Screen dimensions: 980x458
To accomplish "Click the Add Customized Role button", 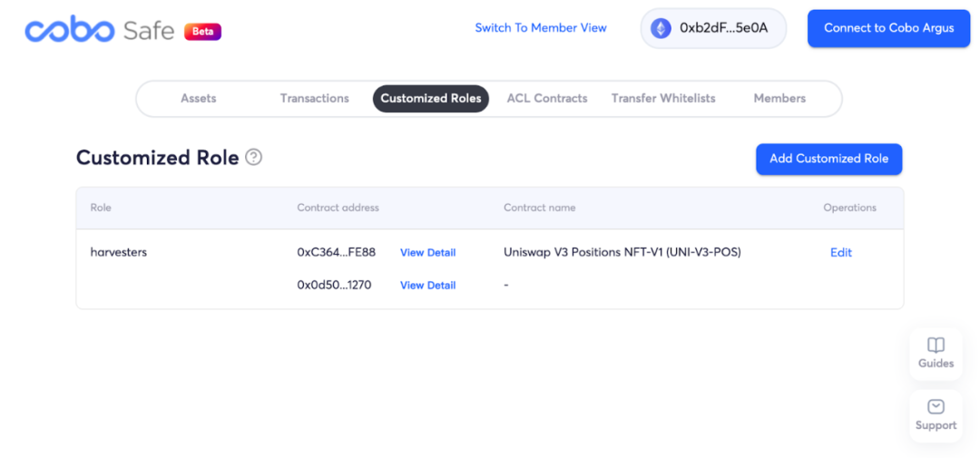I will [828, 159].
